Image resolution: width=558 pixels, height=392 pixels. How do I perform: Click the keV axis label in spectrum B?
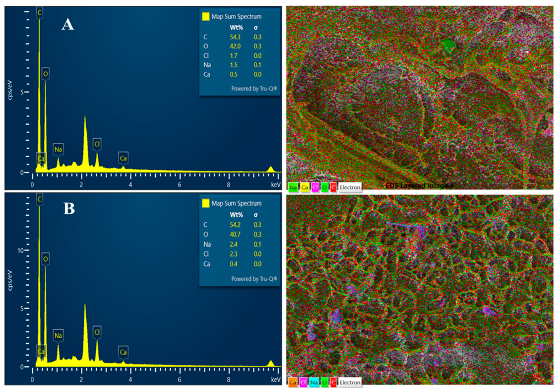tap(276, 379)
